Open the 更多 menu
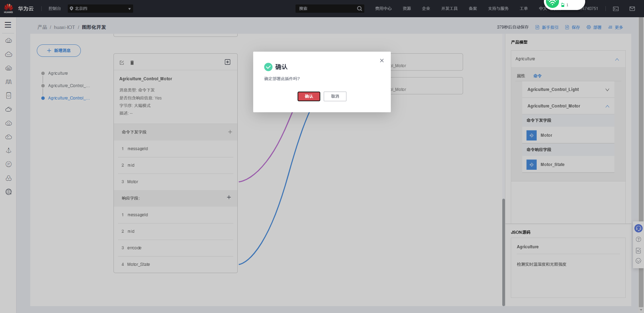This screenshot has width=644, height=313. (615, 27)
